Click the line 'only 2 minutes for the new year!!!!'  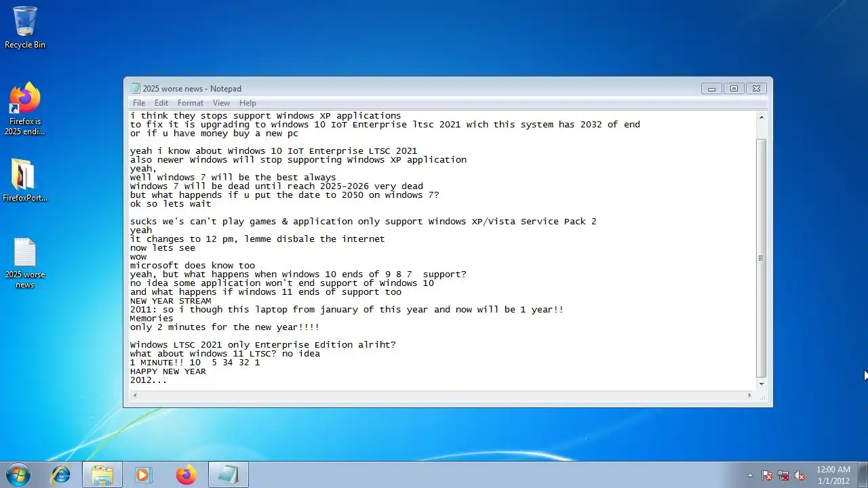coord(224,327)
